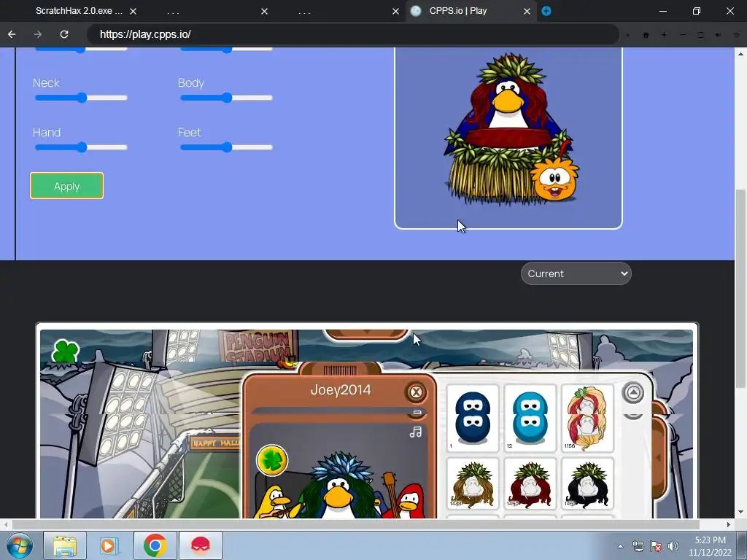Click the network icon in the system tray
The height and width of the screenshot is (560, 747).
click(x=638, y=546)
